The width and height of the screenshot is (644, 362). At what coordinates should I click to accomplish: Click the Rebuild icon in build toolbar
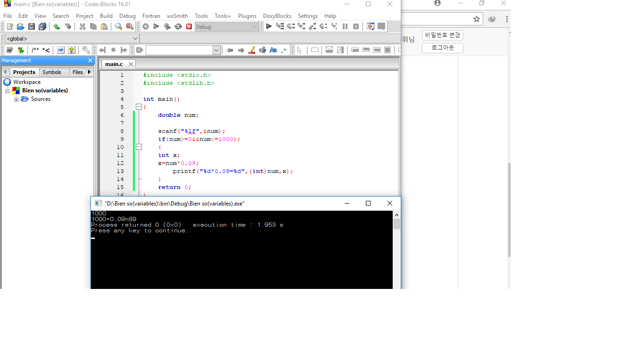point(178,27)
